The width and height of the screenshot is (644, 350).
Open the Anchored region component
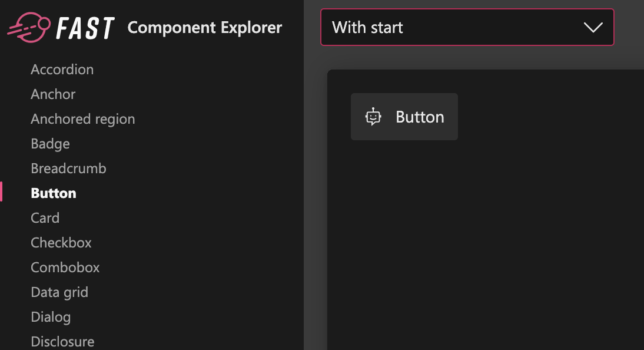click(x=82, y=119)
